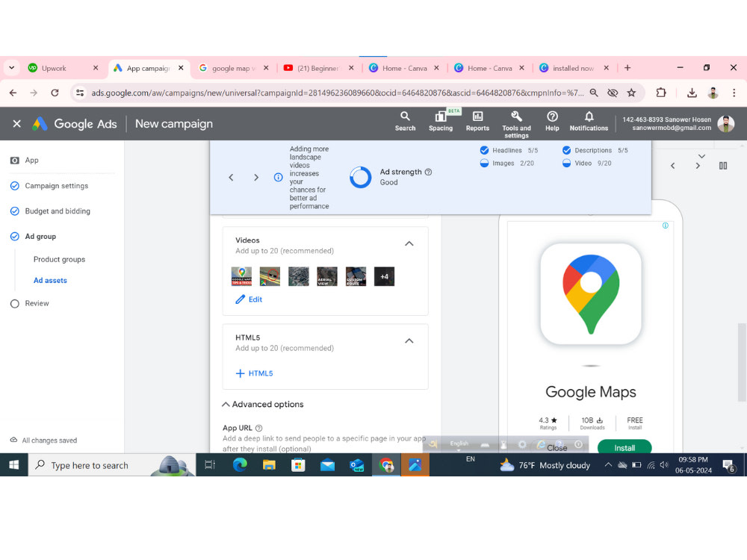Click the Google Maps app icon preview
The image size is (747, 560).
tap(591, 294)
